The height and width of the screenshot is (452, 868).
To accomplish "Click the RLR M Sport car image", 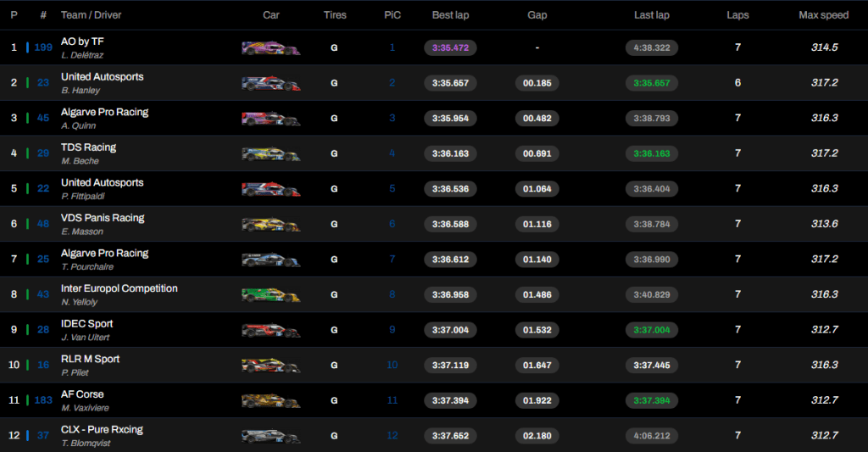I will coord(270,366).
